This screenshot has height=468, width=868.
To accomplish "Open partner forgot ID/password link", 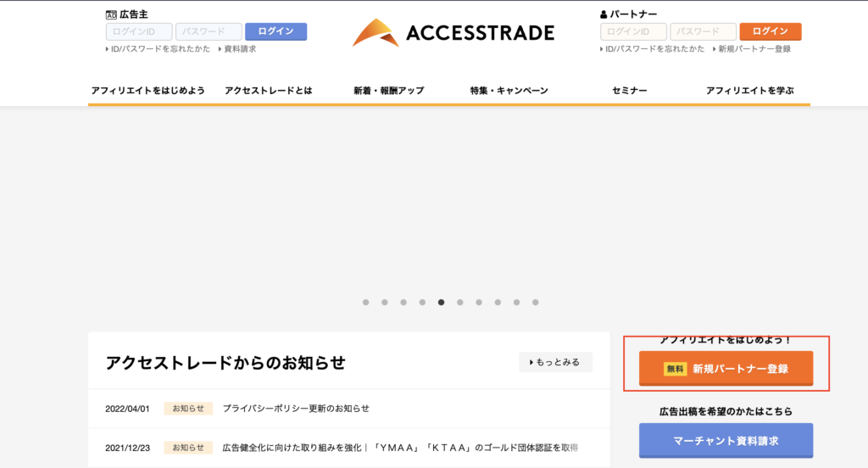I will (652, 48).
